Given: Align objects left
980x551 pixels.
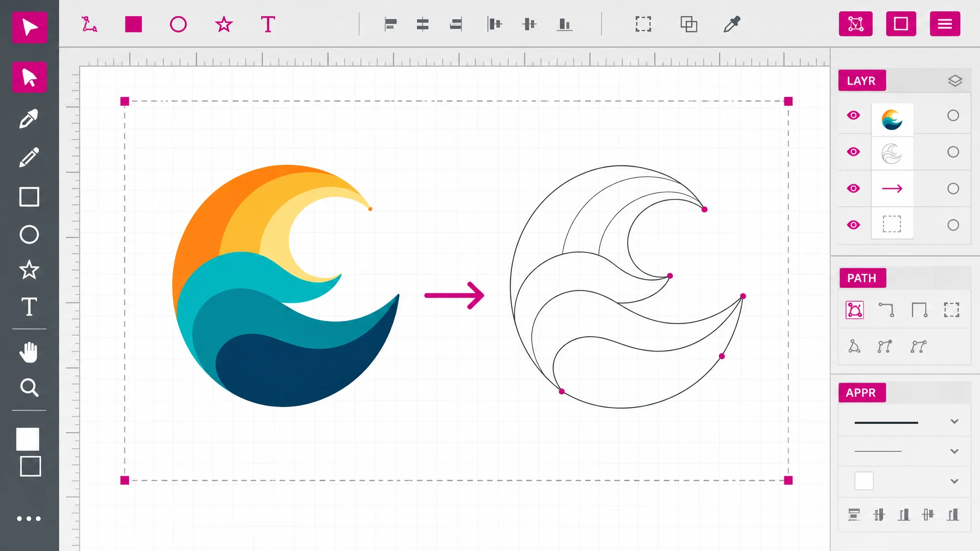Looking at the screenshot, I should (390, 24).
